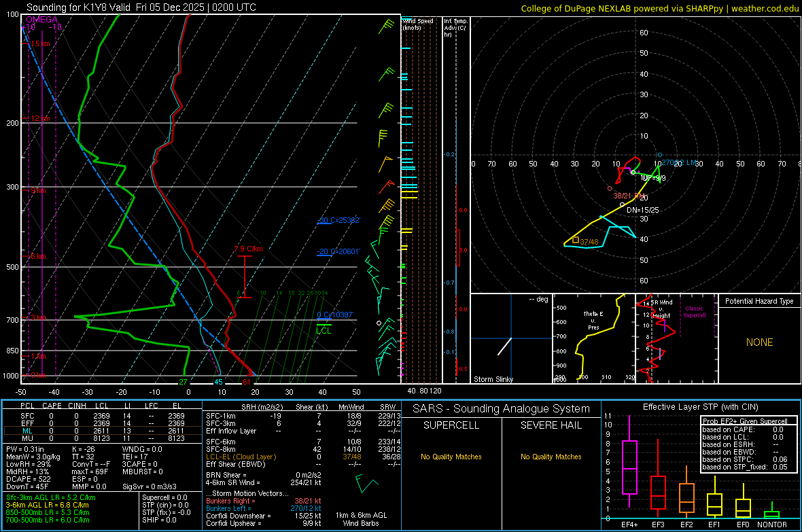Image resolution: width=802 pixels, height=532 pixels.
Task: Click the 1km & 6km AGL Wind Barbs label
Action: [x=361, y=519]
